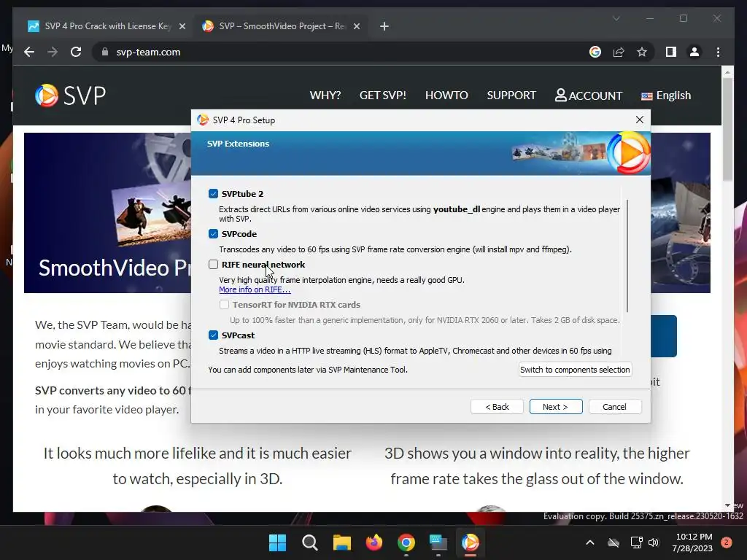The image size is (747, 560).
Task: Click the Back button in setup
Action: pos(497,407)
